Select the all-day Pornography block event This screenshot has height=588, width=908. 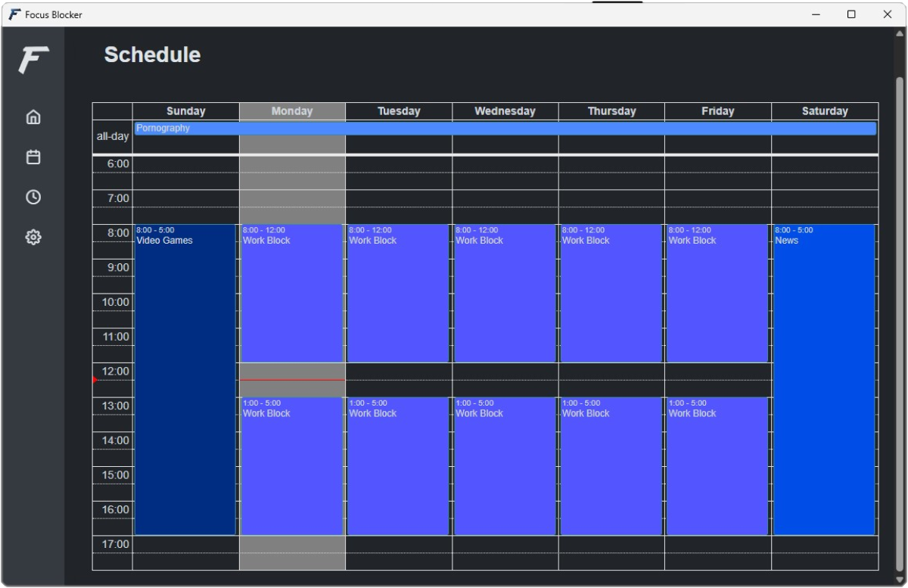point(505,129)
